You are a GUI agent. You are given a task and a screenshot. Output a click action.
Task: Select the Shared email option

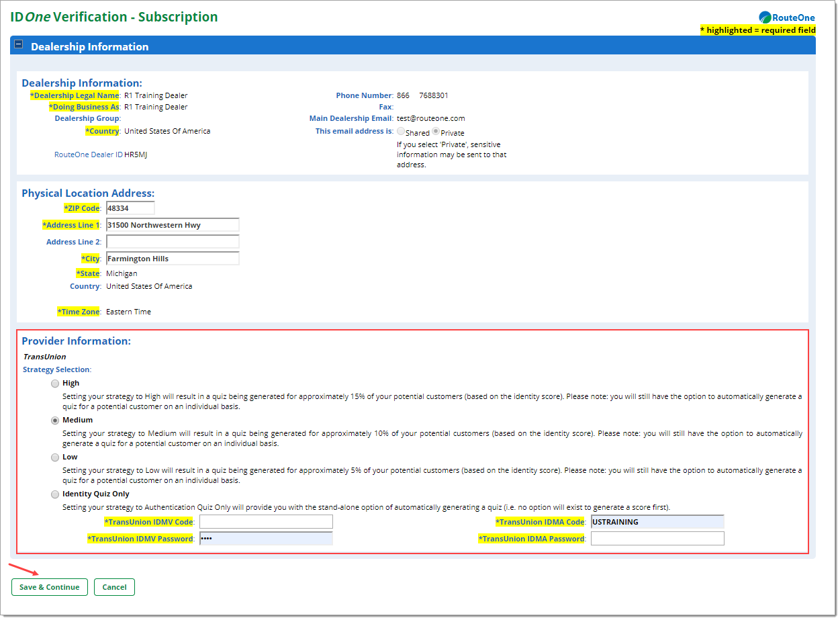click(x=401, y=132)
